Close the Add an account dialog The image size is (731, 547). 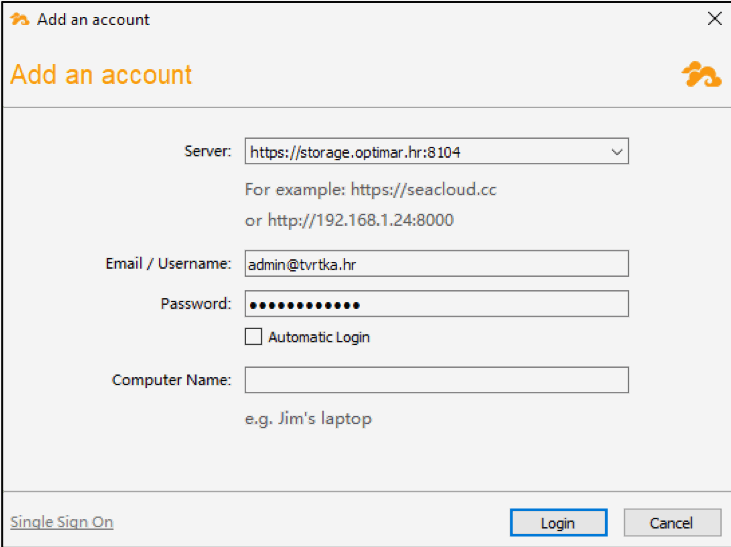714,19
